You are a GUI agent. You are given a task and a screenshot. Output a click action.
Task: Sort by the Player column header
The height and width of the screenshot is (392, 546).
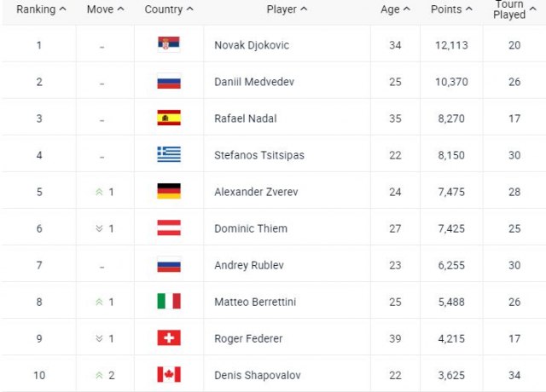[x=287, y=9]
